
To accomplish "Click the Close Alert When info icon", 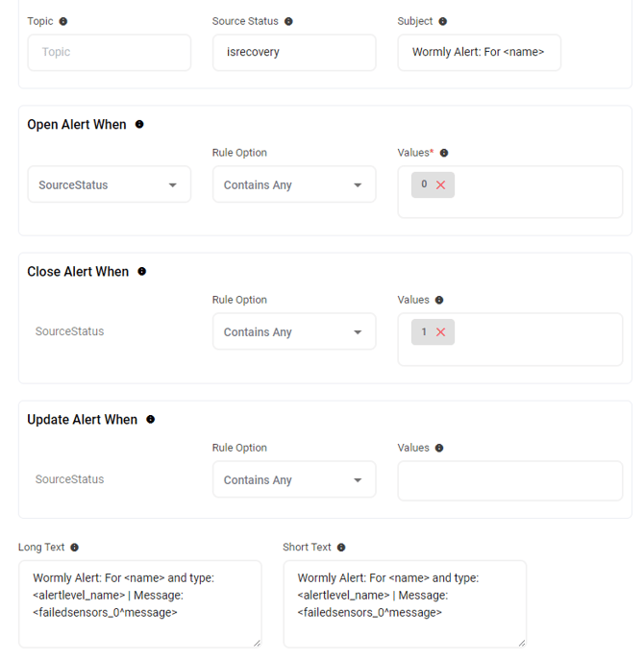I will pos(142,272).
